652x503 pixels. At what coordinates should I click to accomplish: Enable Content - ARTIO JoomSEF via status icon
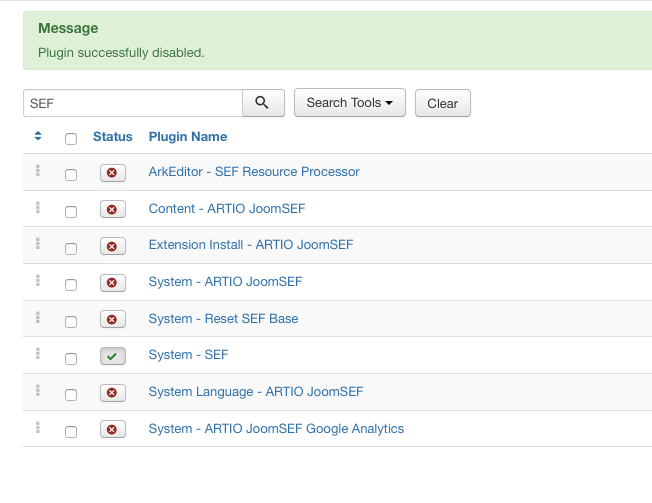113,209
